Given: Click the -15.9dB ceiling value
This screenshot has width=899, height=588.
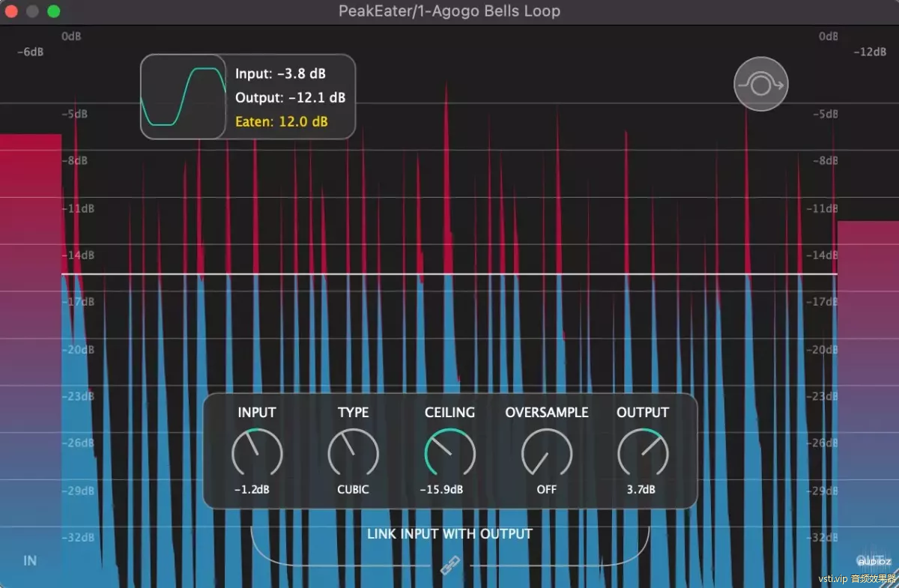Looking at the screenshot, I should [x=441, y=490].
